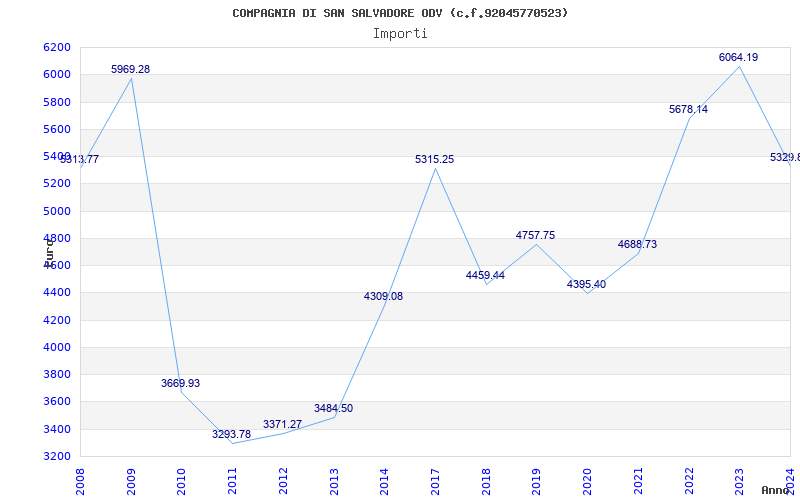Select the 3293.78 data label
Viewport: 800px width, 500px height.
tap(232, 434)
